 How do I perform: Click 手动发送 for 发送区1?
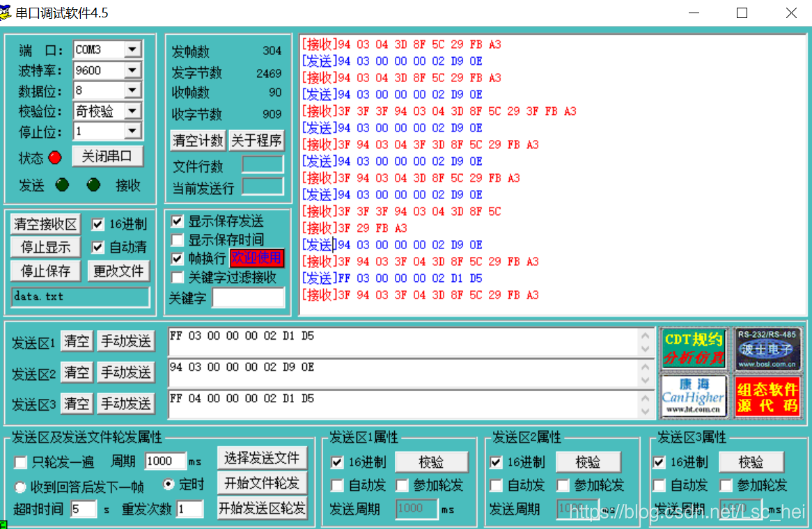[125, 341]
